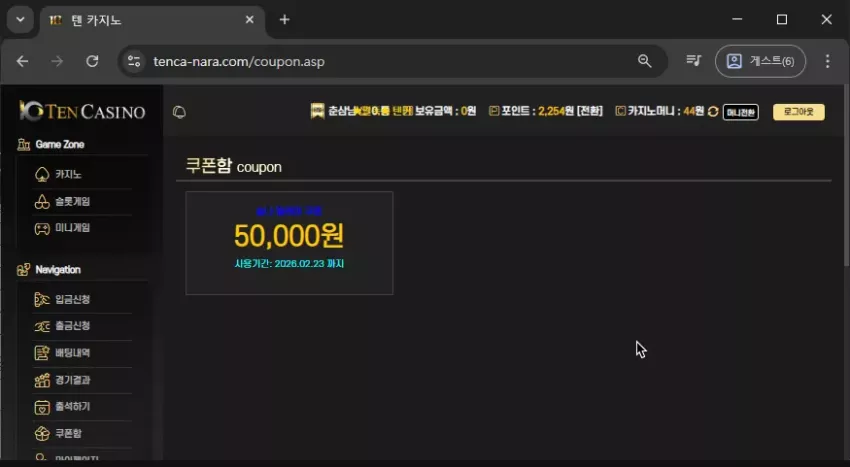The width and height of the screenshot is (850, 467).
Task: Click the P points icon
Action: (493, 111)
